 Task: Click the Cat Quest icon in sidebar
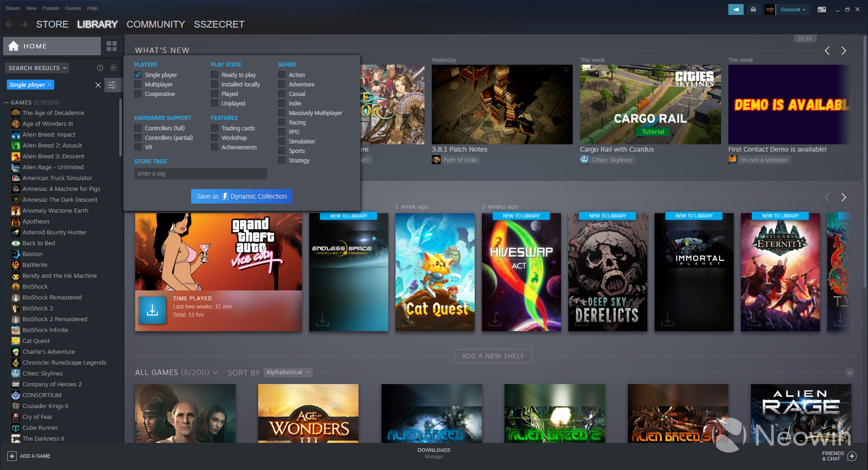coord(16,341)
